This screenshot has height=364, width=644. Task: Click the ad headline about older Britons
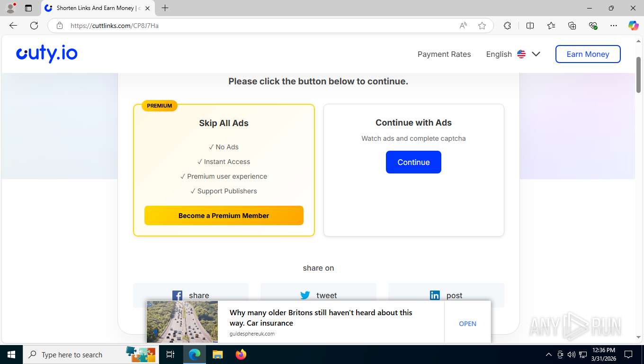tap(321, 318)
